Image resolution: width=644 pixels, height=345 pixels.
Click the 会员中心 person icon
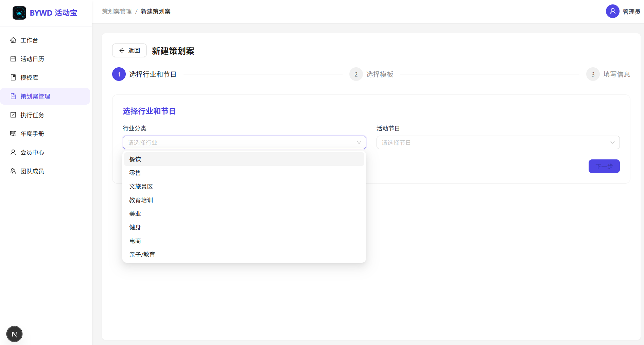point(13,152)
